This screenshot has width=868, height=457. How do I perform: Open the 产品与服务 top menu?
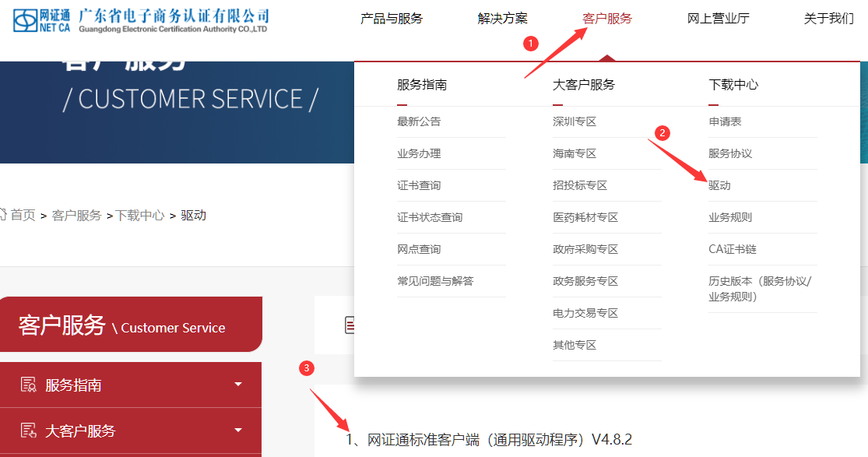(392, 19)
